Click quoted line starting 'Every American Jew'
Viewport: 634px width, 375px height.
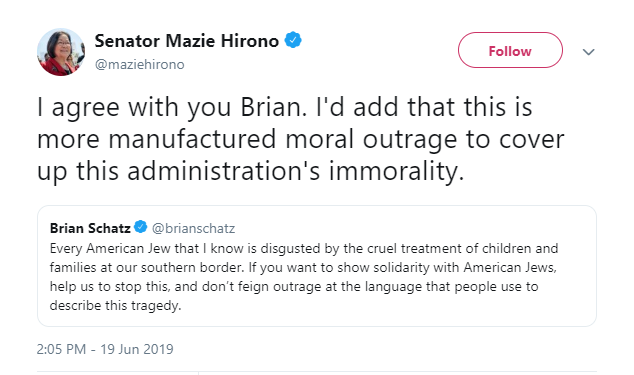pos(304,248)
